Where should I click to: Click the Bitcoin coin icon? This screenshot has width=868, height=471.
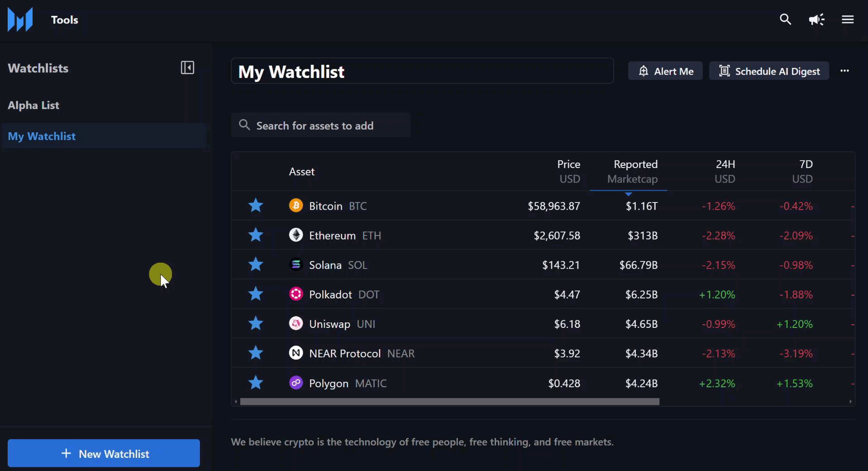click(296, 205)
